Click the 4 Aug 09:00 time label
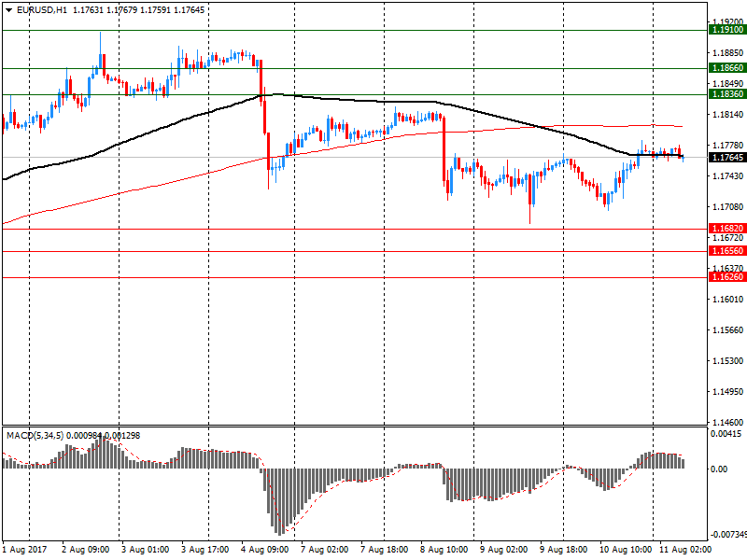 point(265,550)
